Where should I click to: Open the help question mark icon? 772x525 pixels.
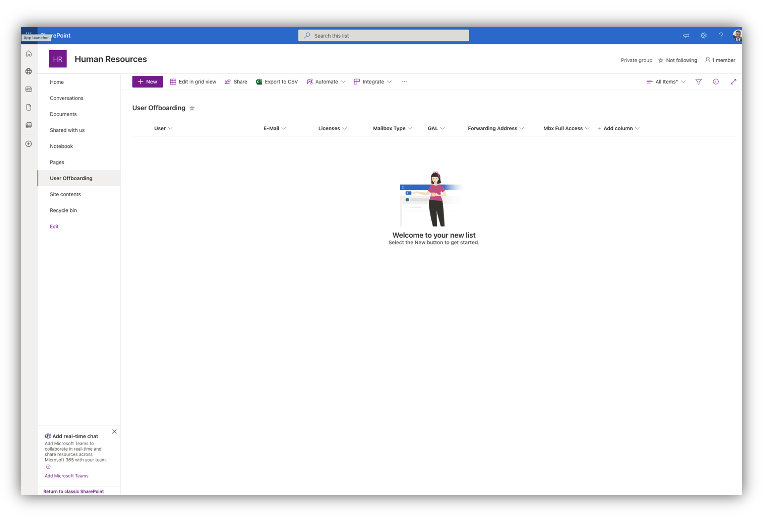721,35
